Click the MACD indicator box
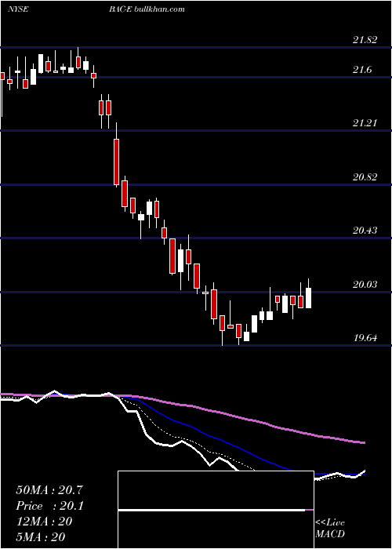 click(x=216, y=510)
